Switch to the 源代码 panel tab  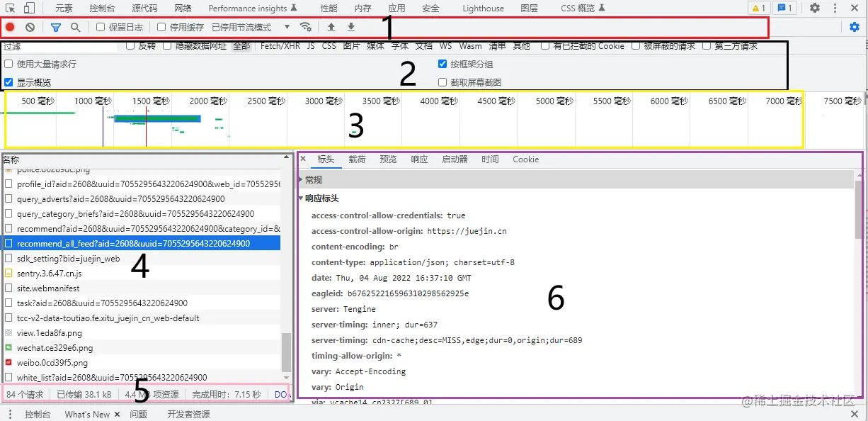(144, 9)
